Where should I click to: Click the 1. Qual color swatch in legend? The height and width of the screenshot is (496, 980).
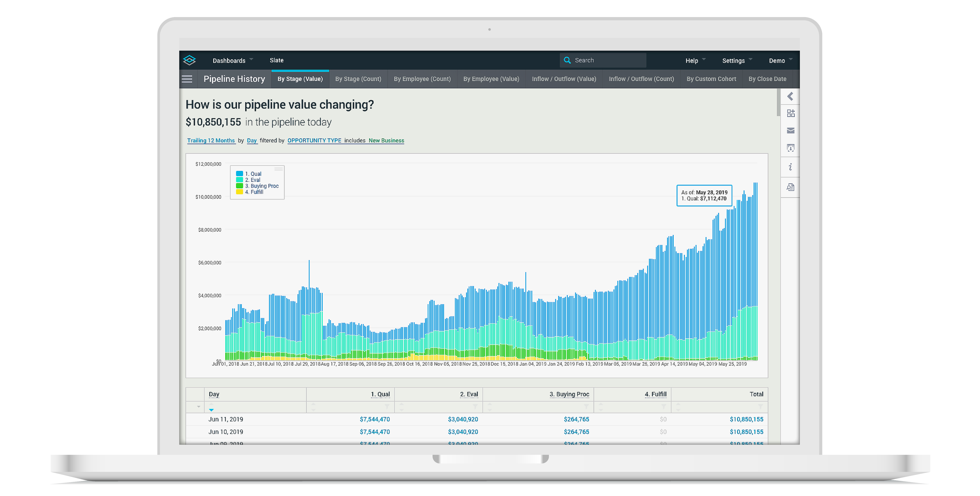tap(239, 174)
